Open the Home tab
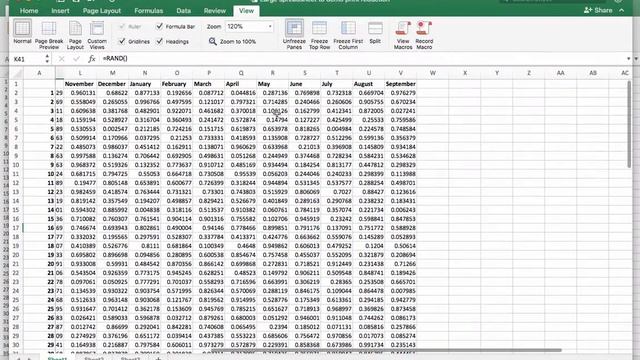 tap(29, 11)
